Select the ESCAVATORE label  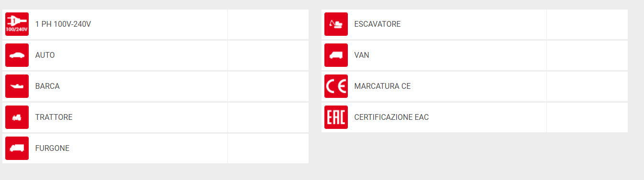pyautogui.click(x=378, y=24)
